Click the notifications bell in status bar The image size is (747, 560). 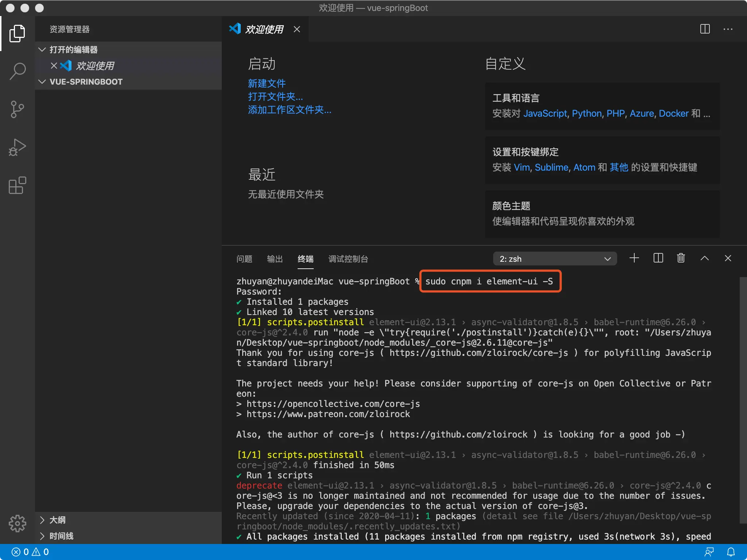tap(731, 552)
